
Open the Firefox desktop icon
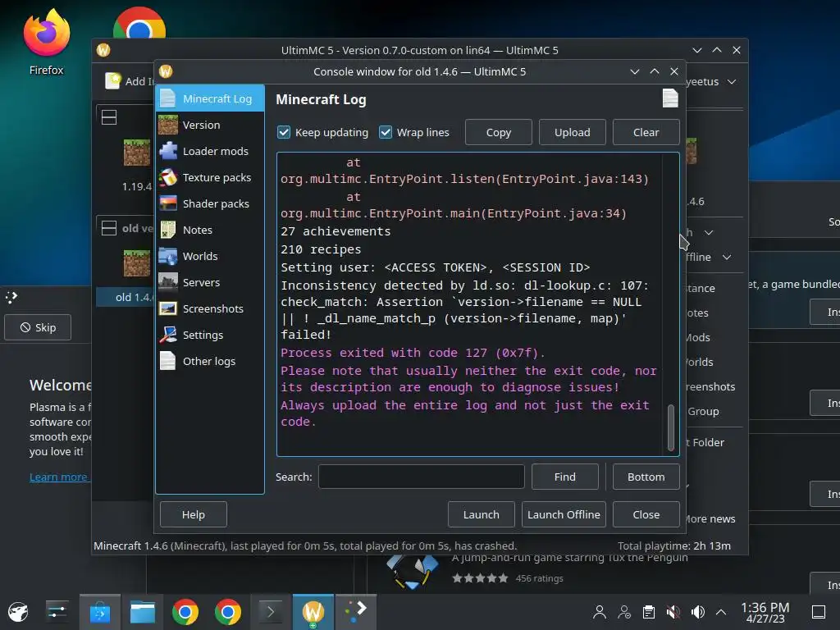(47, 33)
